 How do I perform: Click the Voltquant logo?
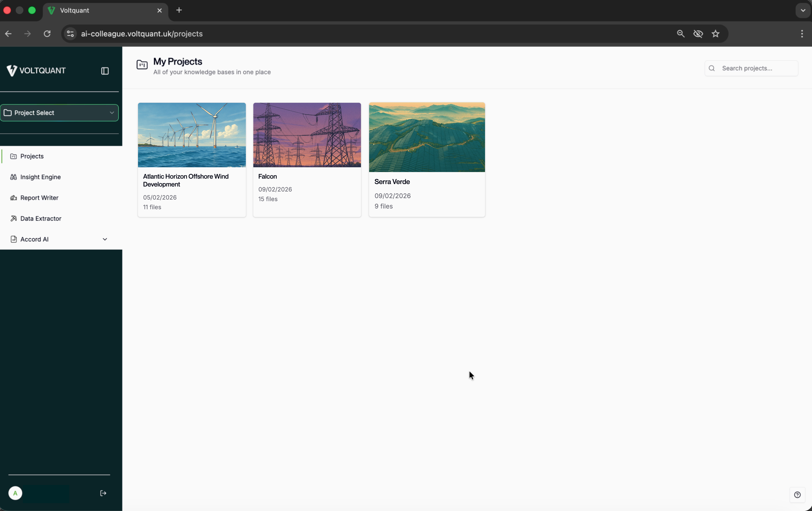click(x=36, y=70)
